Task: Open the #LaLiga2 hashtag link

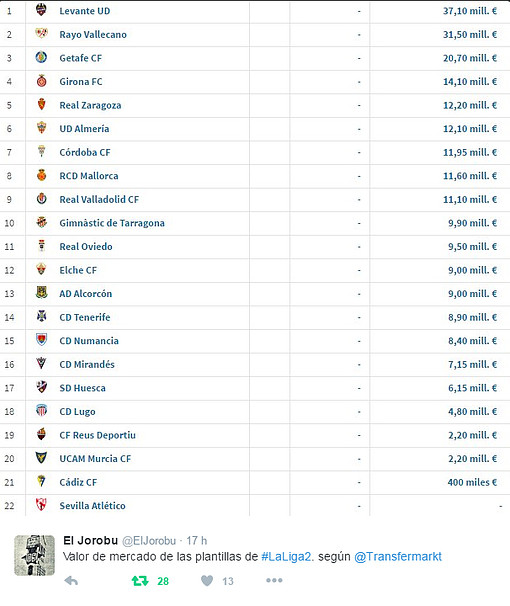Action: [286, 557]
